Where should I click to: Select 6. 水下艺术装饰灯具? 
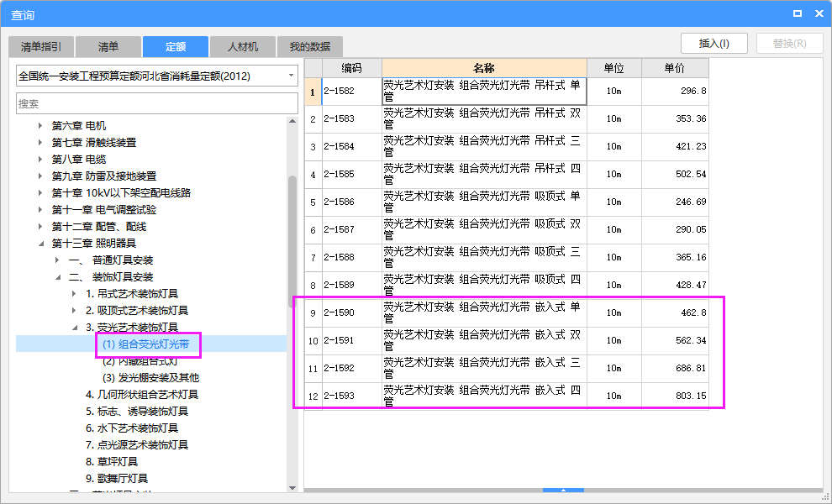point(132,428)
